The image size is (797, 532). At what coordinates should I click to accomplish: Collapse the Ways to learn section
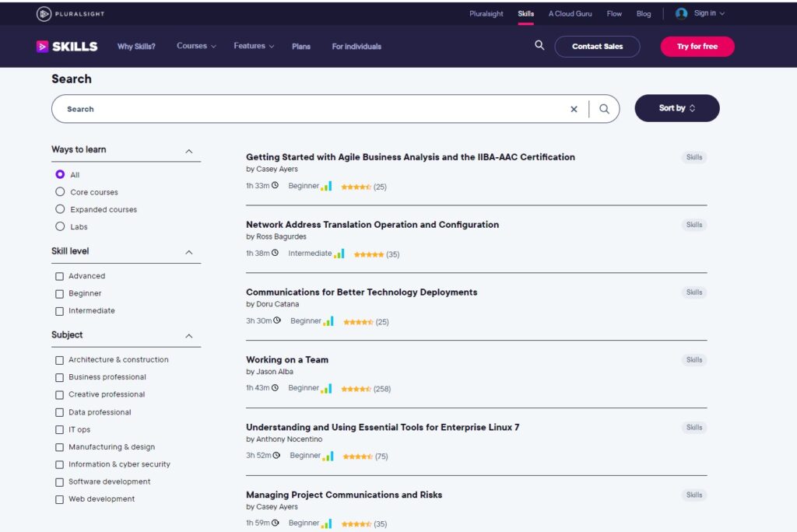pyautogui.click(x=188, y=151)
